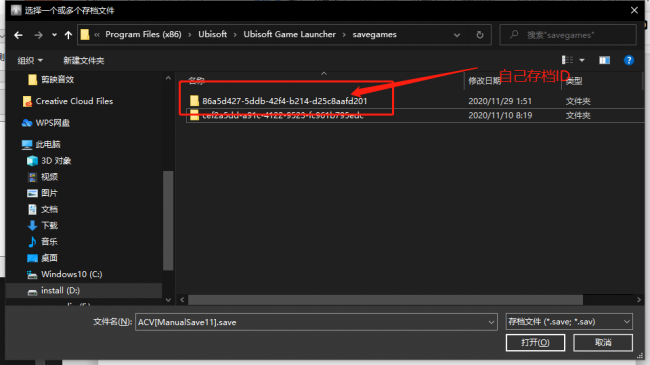650x365 pixels.
Task: Click horizontal scrollbar right arrow
Action: (639, 299)
